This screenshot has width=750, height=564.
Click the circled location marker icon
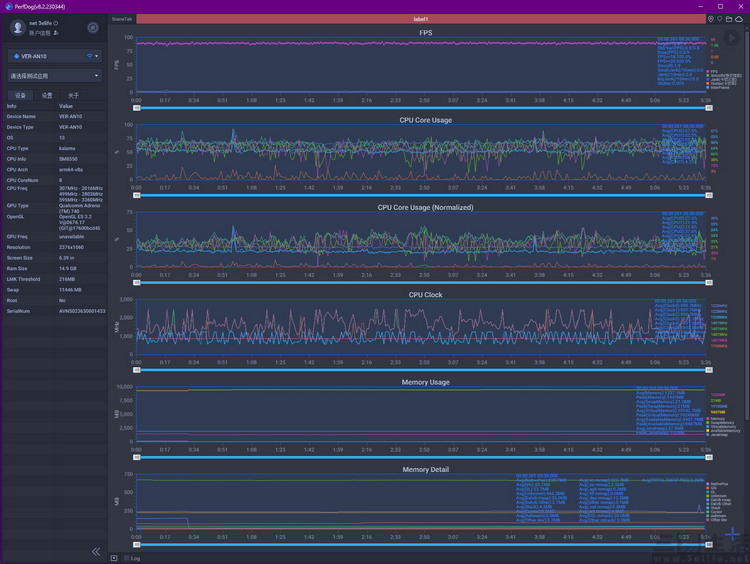pyautogui.click(x=711, y=19)
